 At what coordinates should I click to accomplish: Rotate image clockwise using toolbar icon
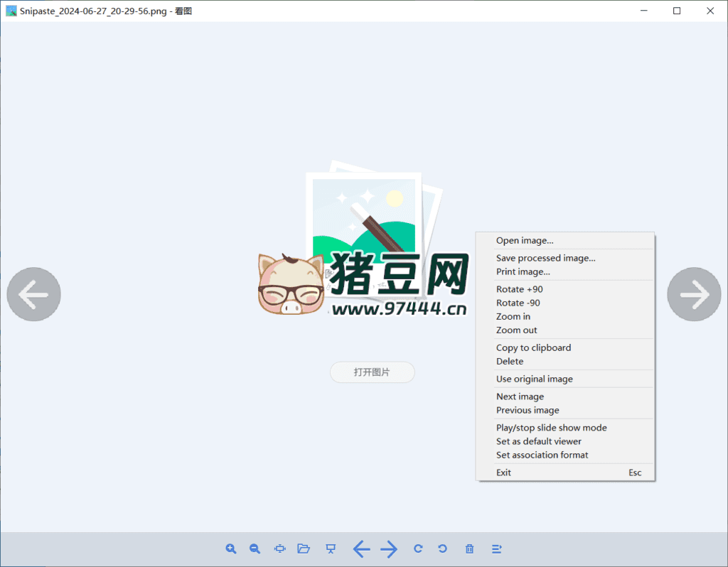point(418,549)
